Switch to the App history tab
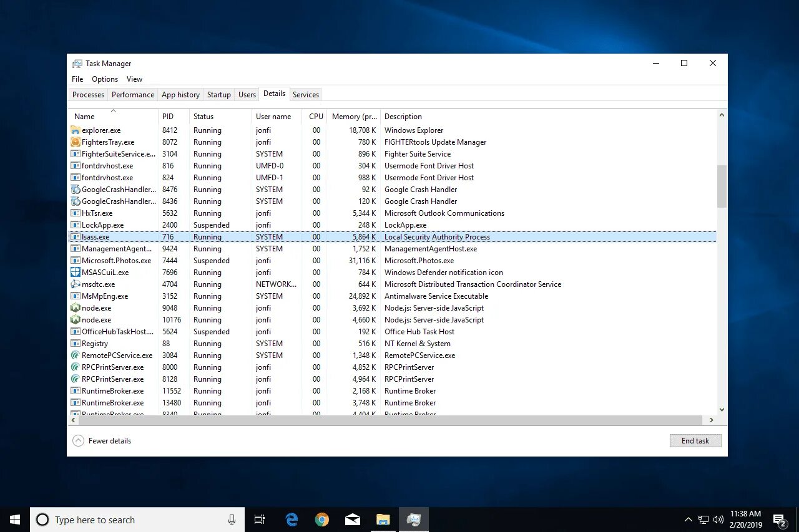Screen dimensions: 799x532 180,95
